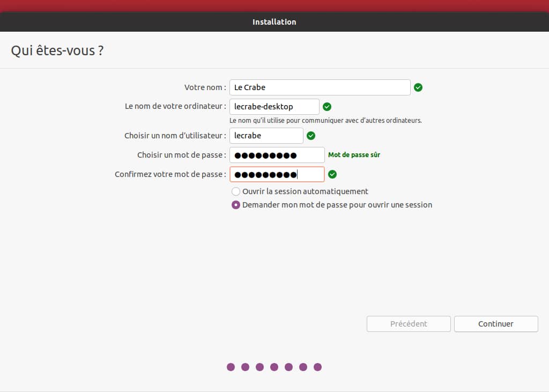Click the first purple progress dot

point(231,367)
